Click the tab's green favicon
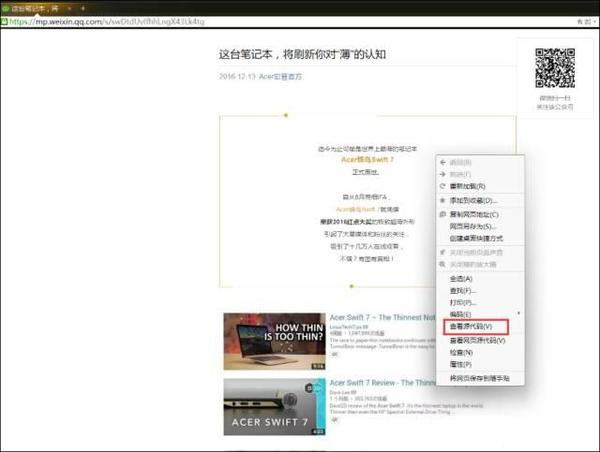 click(5, 8)
